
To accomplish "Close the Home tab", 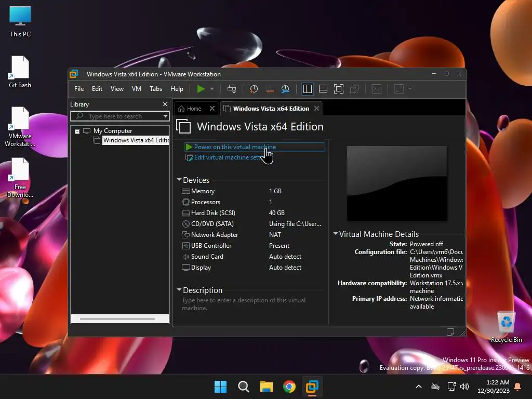I will 212,109.
